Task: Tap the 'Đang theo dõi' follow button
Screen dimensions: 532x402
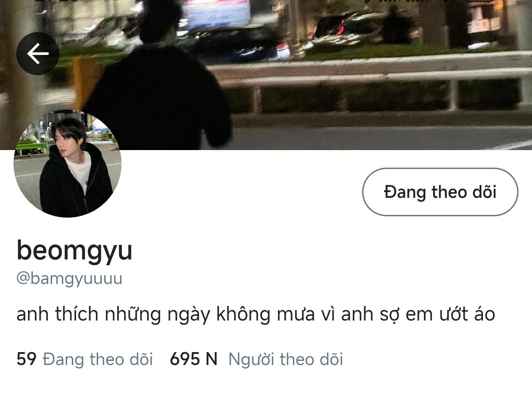Action: pyautogui.click(x=440, y=192)
